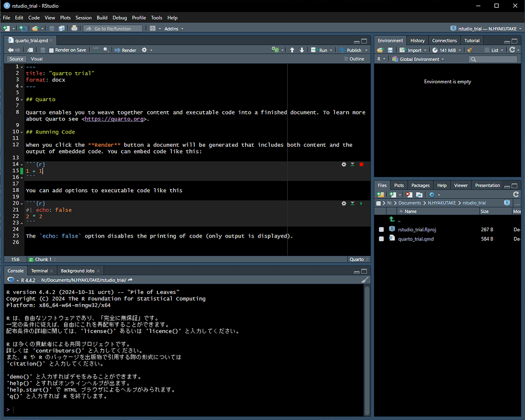The image size is (525, 420).
Task: Click the Print icon in main toolbar
Action: point(74,29)
